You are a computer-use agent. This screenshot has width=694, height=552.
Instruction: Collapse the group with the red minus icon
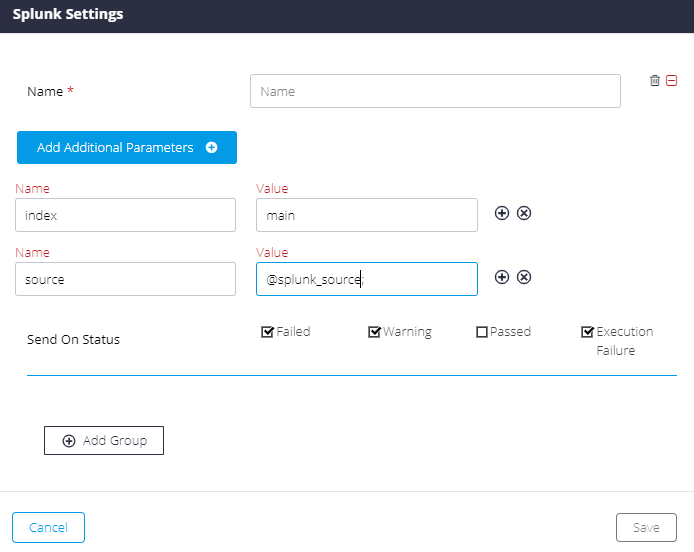click(x=671, y=81)
